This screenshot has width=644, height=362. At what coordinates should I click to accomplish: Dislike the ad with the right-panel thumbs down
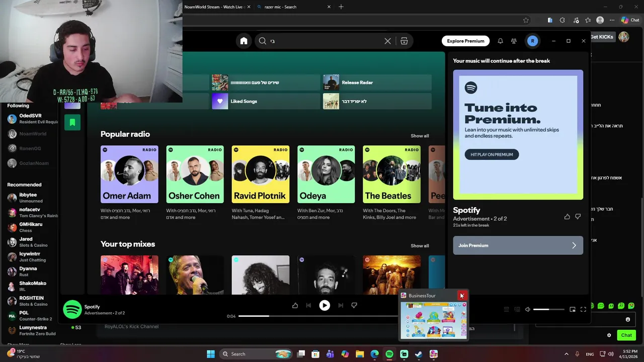click(x=578, y=217)
